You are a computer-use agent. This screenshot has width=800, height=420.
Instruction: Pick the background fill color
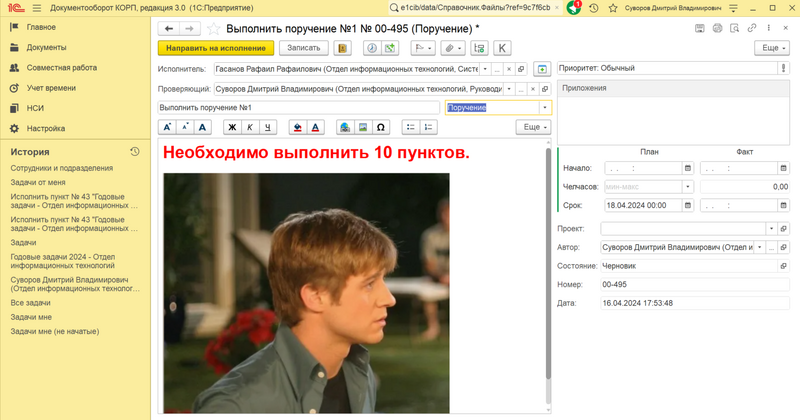click(297, 127)
